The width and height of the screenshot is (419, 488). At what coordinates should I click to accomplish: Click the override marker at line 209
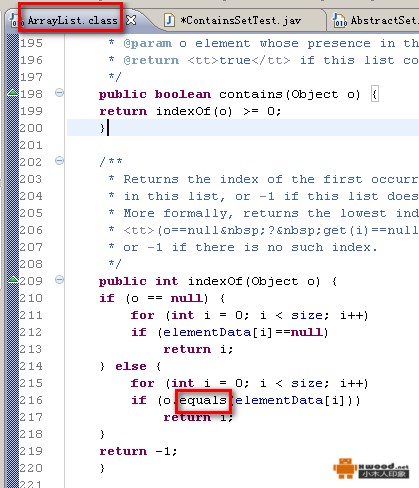tap(13, 280)
